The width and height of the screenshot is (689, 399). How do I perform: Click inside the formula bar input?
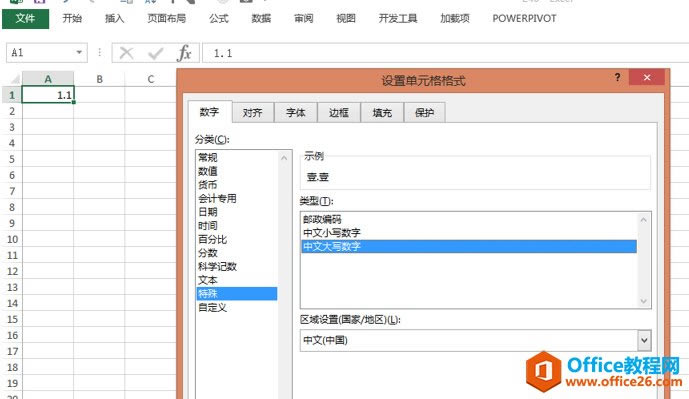point(444,53)
